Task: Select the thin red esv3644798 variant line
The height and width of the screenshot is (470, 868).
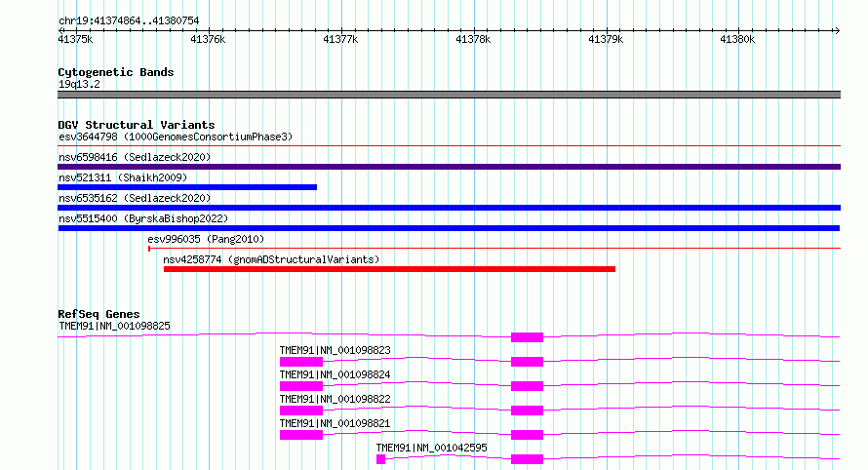Action: (x=449, y=146)
